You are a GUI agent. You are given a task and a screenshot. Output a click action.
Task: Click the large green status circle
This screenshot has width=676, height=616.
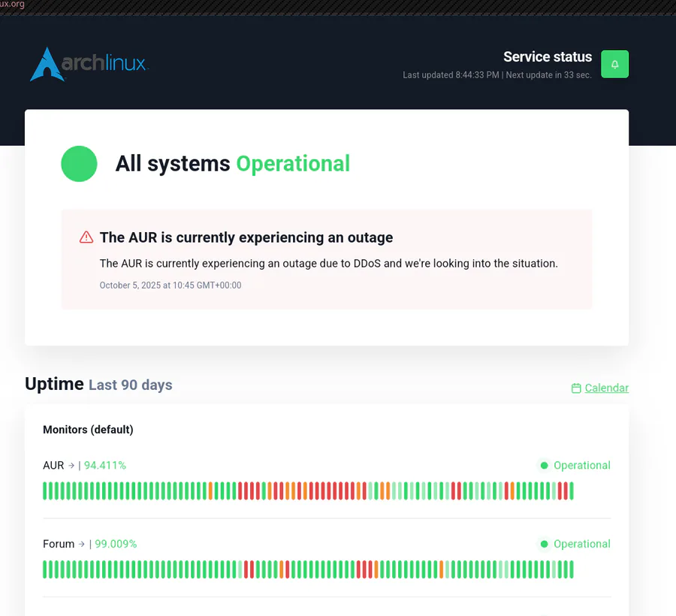click(79, 164)
